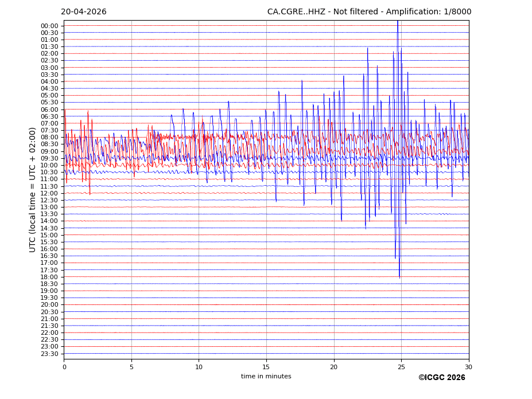The width and height of the screenshot is (532, 399).
Task: Click the ©ICGC 2026 copyright text
Action: tap(441, 378)
